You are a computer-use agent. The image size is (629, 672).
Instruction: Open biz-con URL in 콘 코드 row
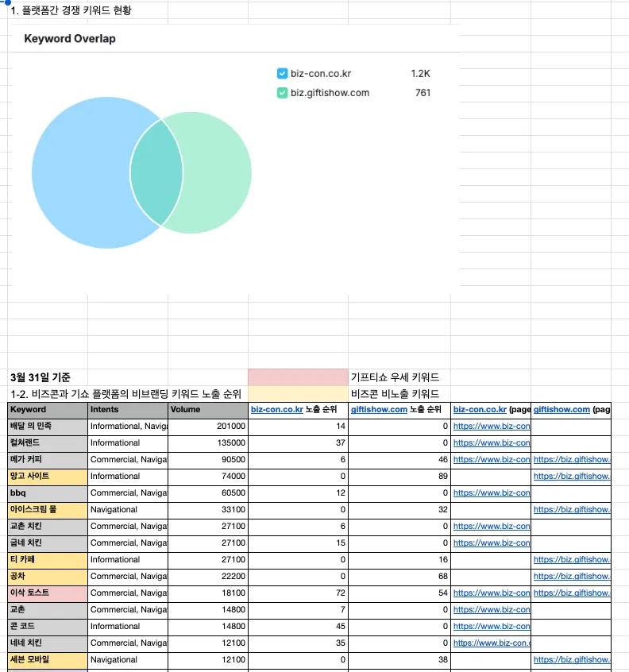coord(492,627)
